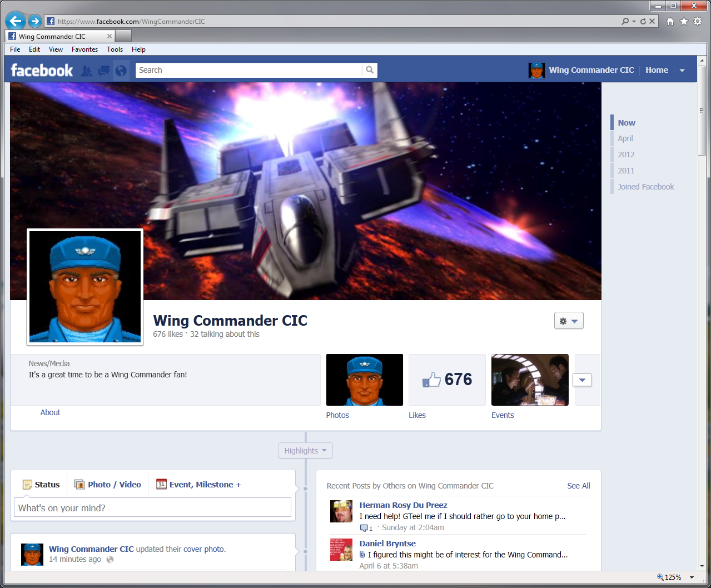Select the Photo / Video tab
This screenshot has height=588, width=711.
point(108,485)
